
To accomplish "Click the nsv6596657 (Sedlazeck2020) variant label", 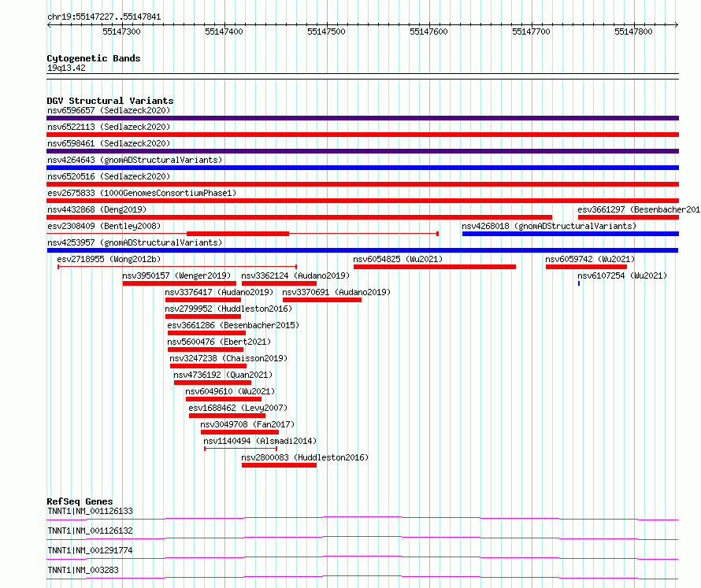I will point(109,110).
